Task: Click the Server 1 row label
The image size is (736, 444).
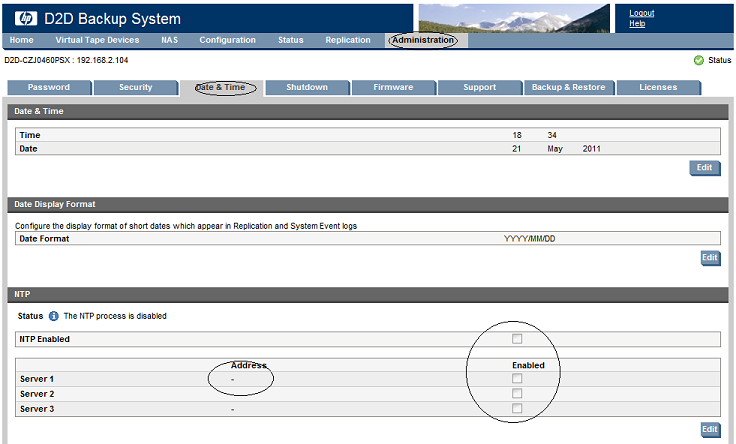Action: pyautogui.click(x=37, y=379)
